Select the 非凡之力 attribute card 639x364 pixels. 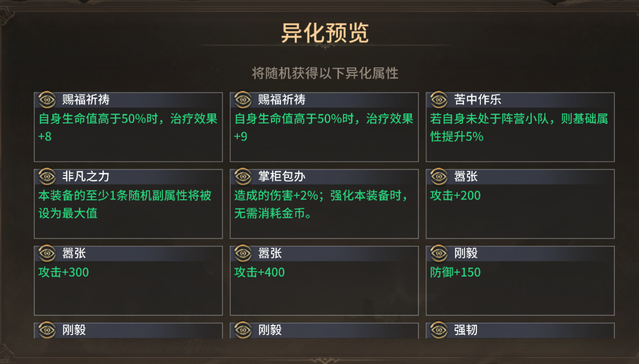[x=128, y=203]
